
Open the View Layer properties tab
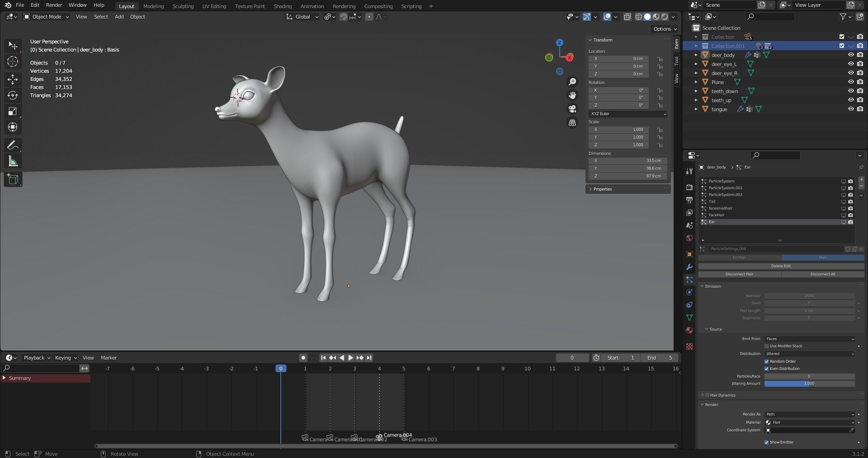click(689, 212)
